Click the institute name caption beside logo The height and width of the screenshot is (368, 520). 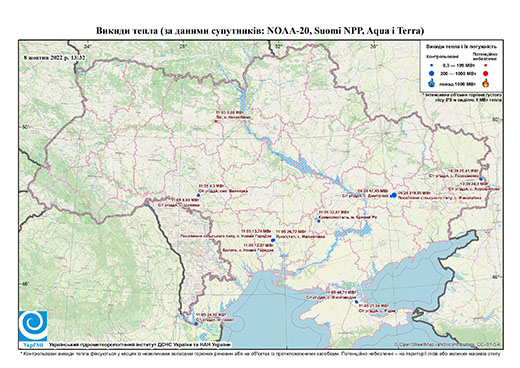(x=139, y=345)
